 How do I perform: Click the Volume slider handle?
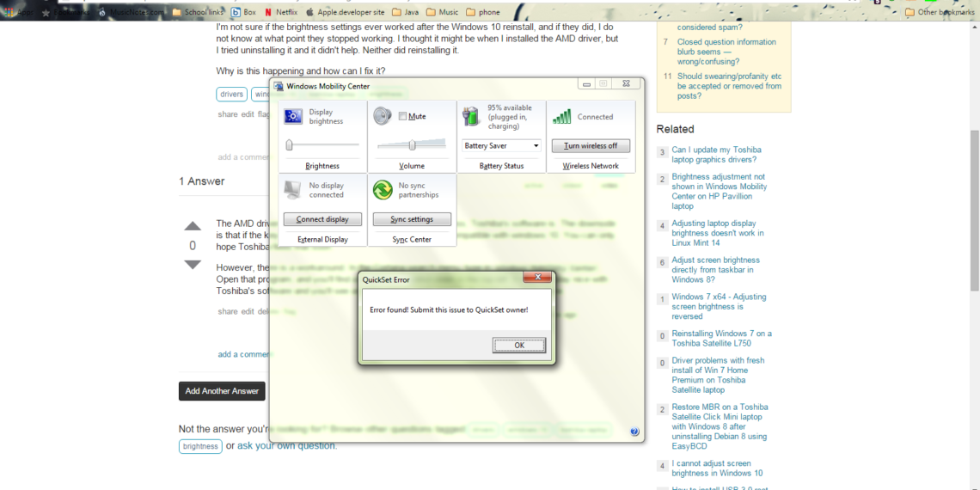[412, 145]
